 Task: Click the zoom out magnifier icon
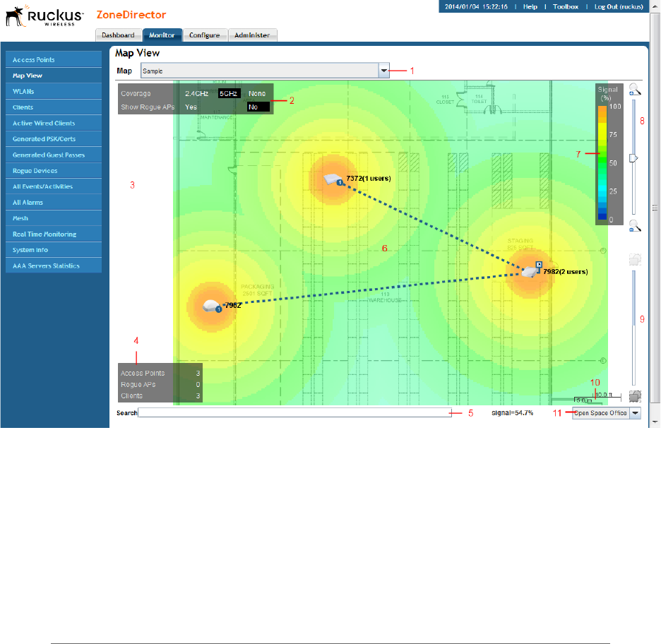pos(635,226)
